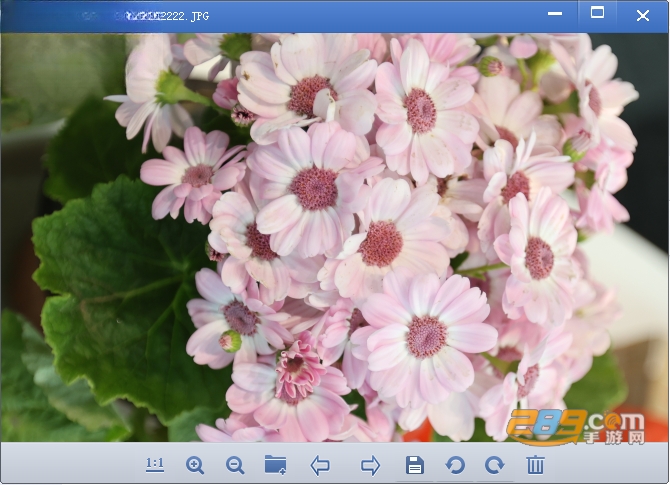Click the JPG file name in the title bar
The image size is (670, 485).
167,16
